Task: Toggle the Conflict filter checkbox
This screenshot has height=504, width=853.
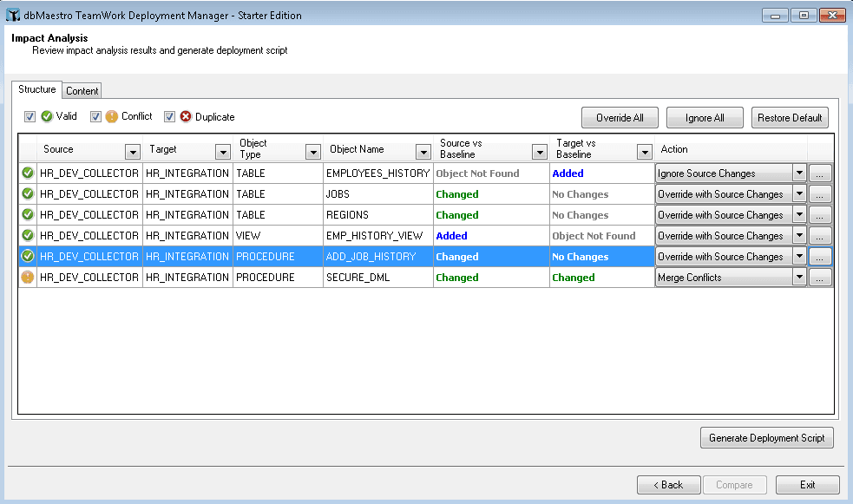Action: 95,116
